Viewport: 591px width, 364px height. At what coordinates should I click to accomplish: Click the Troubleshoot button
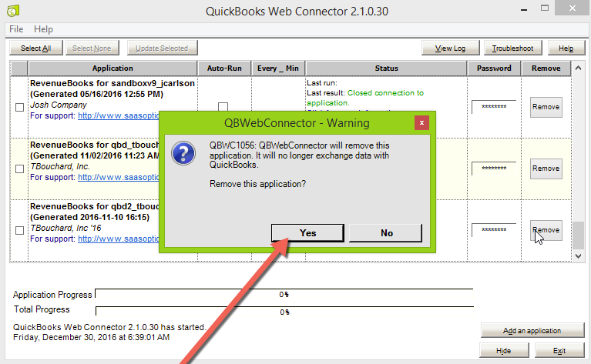click(x=512, y=48)
